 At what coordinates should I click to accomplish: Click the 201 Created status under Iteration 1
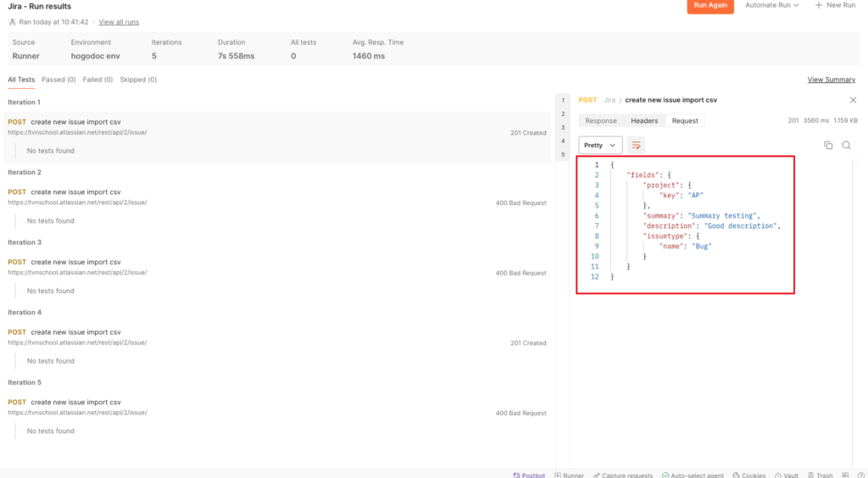click(x=528, y=133)
